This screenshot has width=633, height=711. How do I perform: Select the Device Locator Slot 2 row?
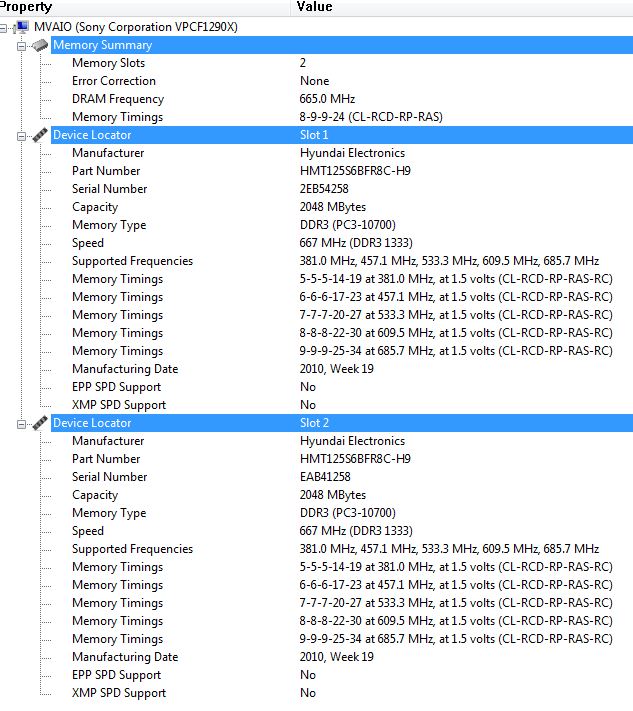342,423
